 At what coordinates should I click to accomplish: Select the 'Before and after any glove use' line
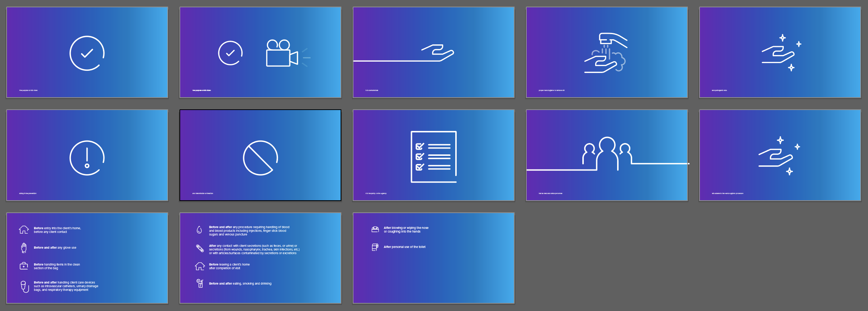click(x=55, y=248)
